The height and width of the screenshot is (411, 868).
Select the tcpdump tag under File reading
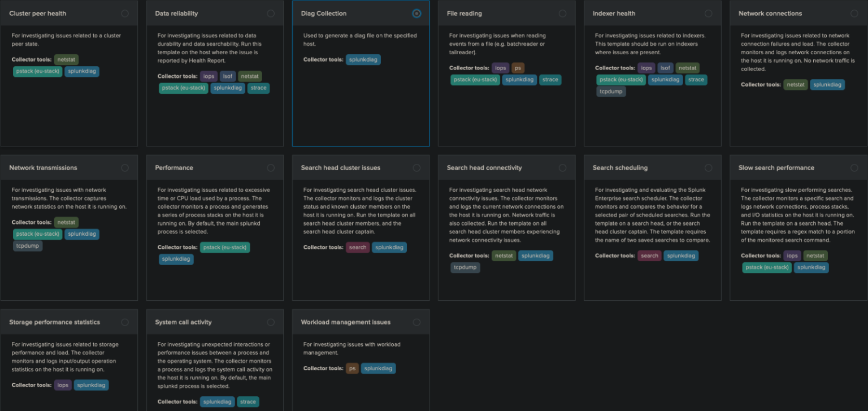coord(611,91)
